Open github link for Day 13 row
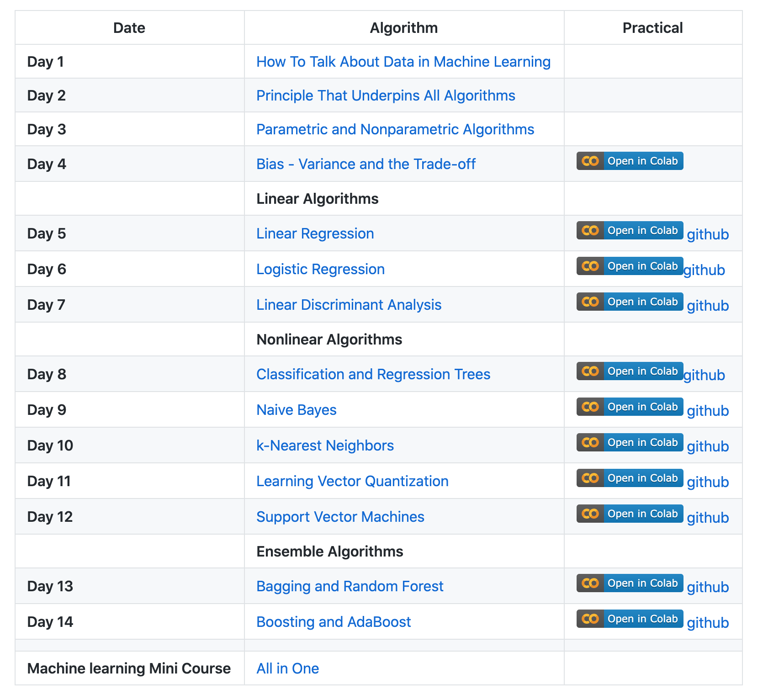Viewport: 763px width, 700px height. point(707,587)
